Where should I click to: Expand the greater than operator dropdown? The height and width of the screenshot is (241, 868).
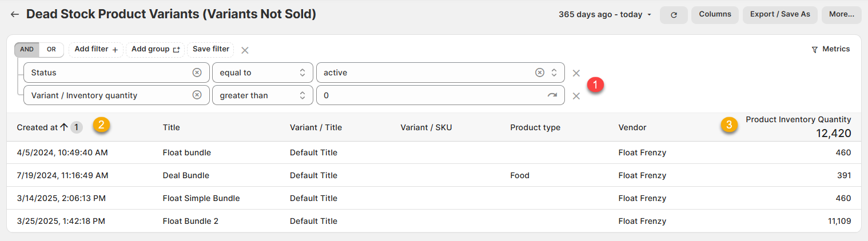(x=262, y=95)
